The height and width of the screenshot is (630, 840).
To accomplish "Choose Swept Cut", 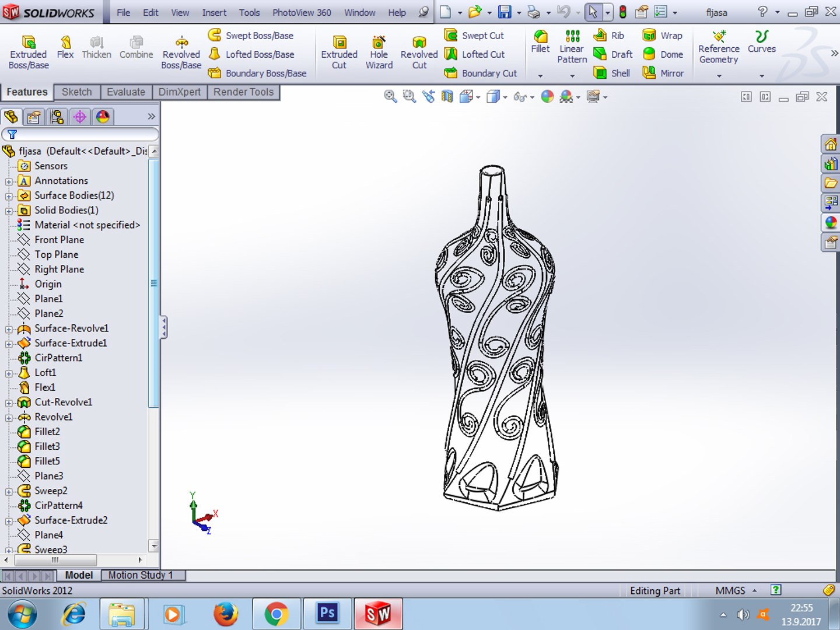I will pos(474,36).
